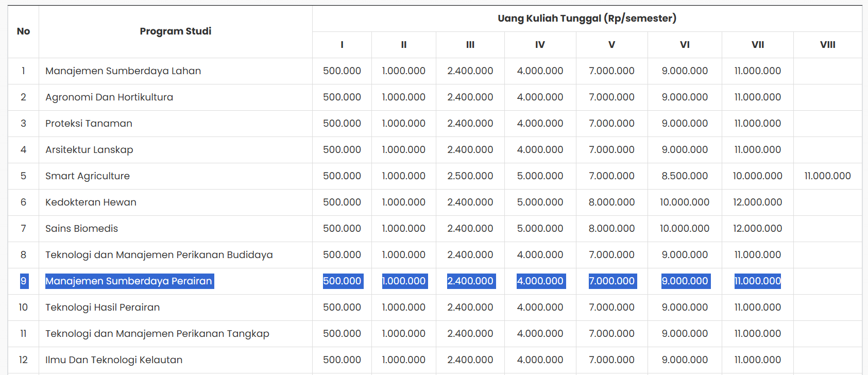The image size is (868, 375).
Task: Click the Sains Biomedis row label
Action: (81, 229)
